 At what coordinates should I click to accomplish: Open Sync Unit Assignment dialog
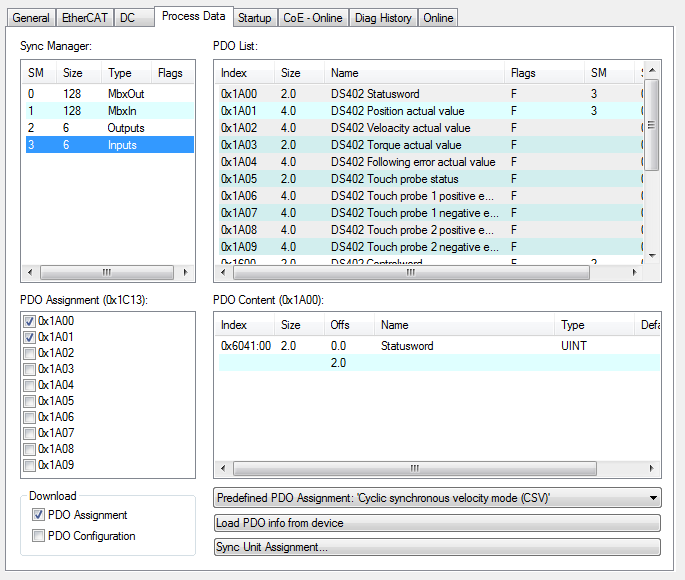(x=437, y=547)
